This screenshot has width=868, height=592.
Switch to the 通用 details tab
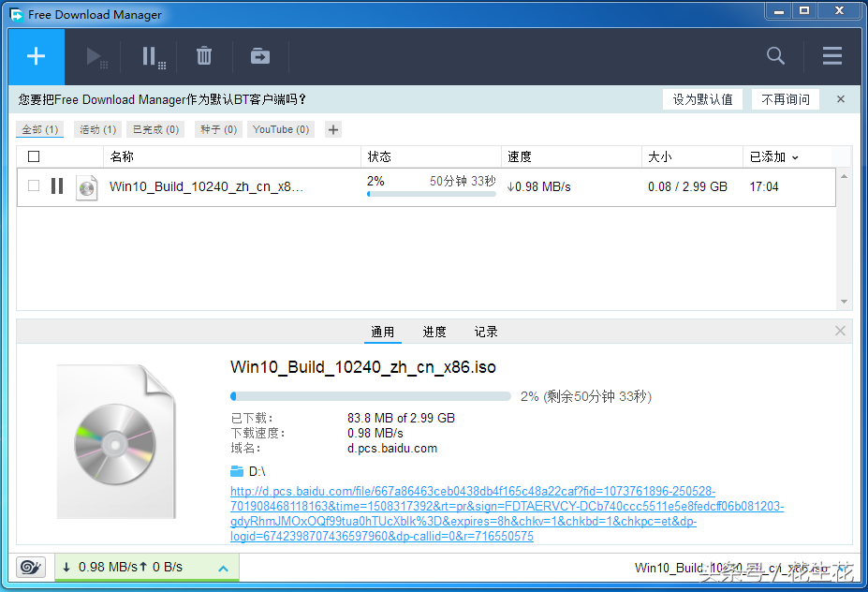click(x=383, y=332)
